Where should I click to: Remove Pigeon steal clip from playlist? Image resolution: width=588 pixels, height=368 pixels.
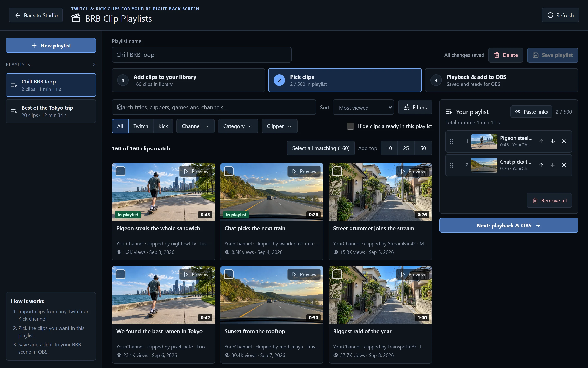click(564, 141)
